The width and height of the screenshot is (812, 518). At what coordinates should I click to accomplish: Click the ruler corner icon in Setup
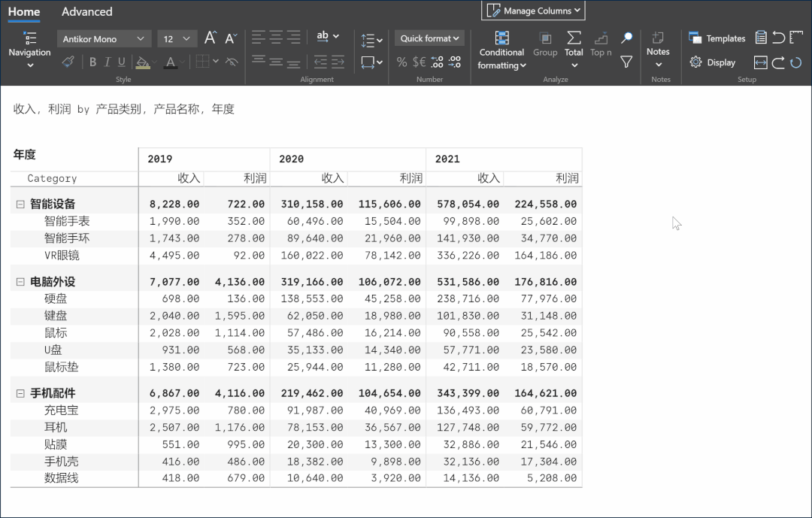click(796, 38)
